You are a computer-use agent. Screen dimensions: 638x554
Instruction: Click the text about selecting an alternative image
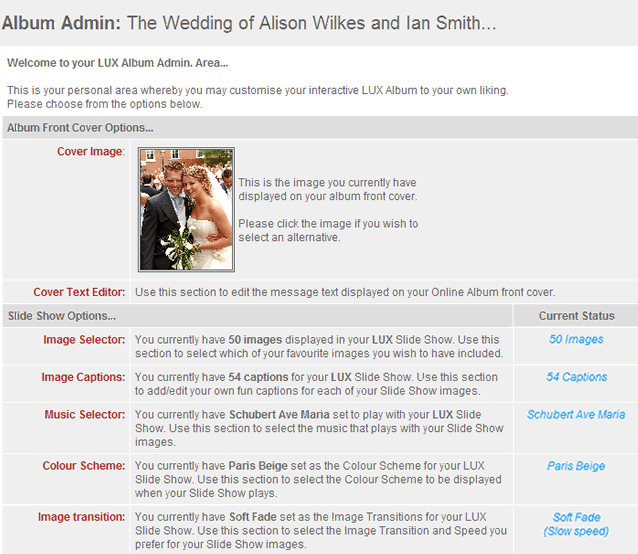click(328, 230)
